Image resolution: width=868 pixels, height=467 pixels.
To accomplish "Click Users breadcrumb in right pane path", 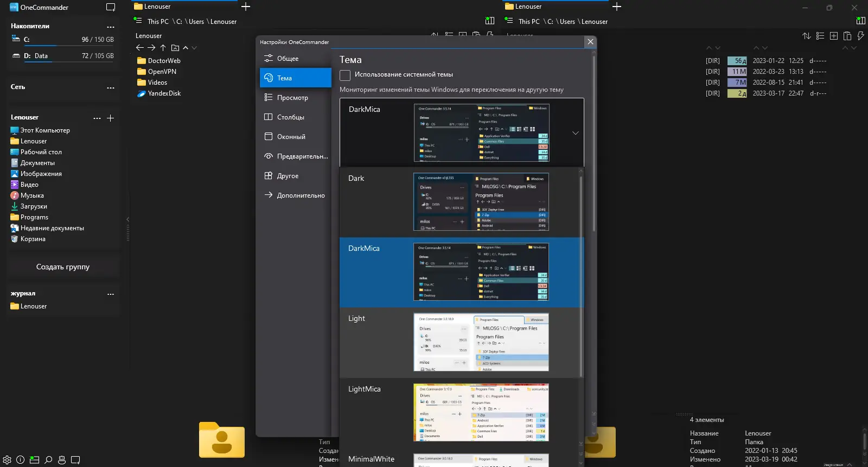I will coord(567,22).
